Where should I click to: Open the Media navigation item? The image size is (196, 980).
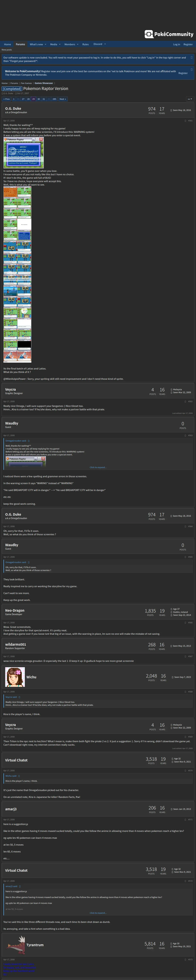(x=54, y=45)
